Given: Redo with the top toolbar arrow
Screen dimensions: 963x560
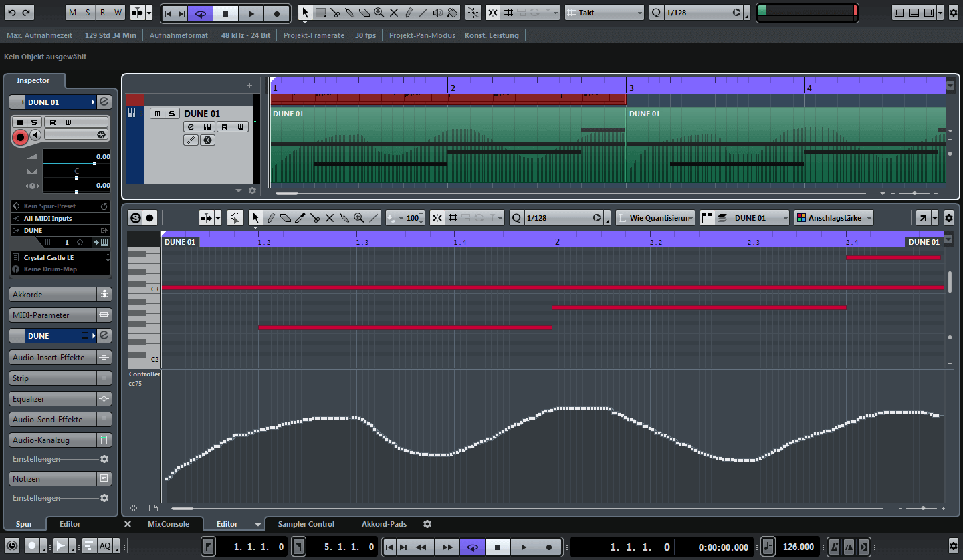Looking at the screenshot, I should (27, 13).
